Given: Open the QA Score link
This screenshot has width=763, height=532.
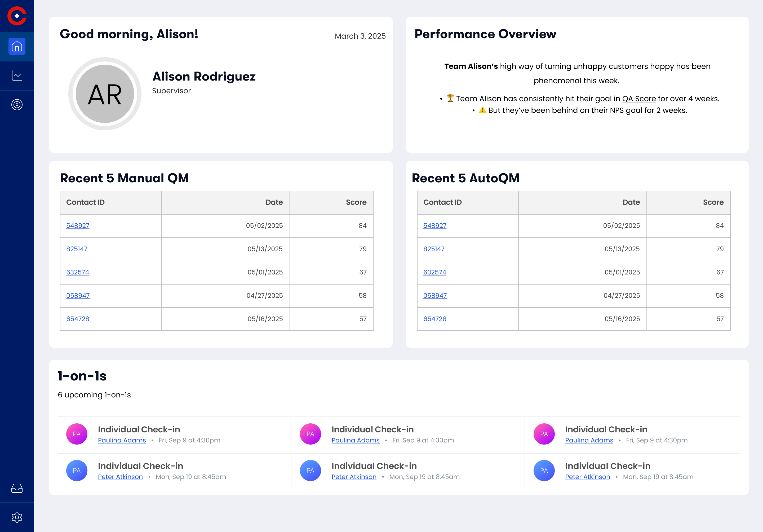Looking at the screenshot, I should 639,99.
